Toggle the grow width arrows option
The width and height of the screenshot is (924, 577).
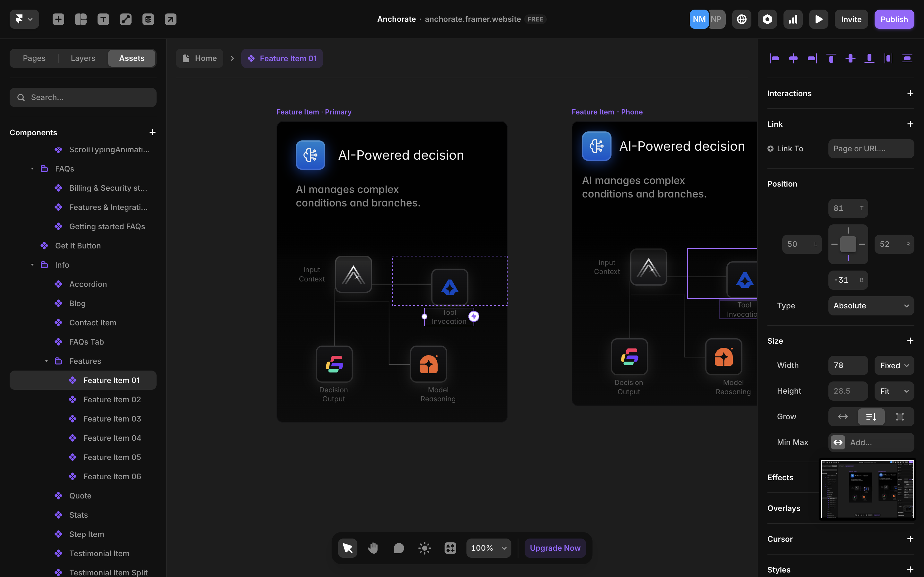[x=842, y=417]
